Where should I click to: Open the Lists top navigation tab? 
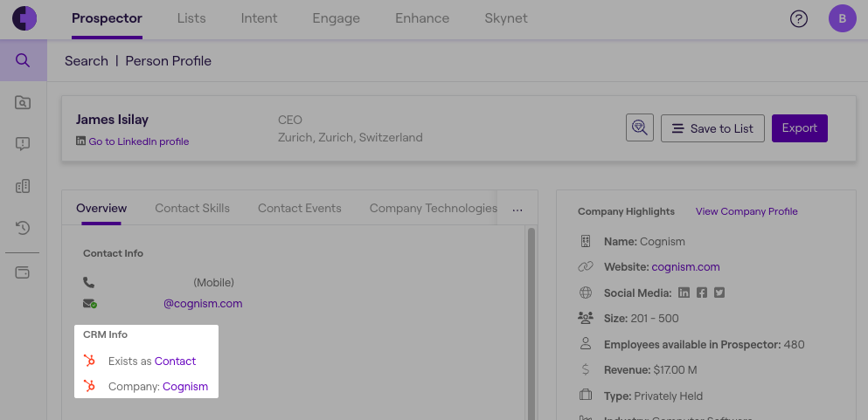point(191,18)
